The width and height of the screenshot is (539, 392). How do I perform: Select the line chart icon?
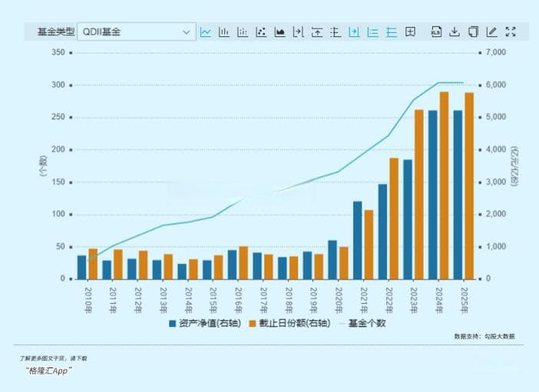pos(205,32)
